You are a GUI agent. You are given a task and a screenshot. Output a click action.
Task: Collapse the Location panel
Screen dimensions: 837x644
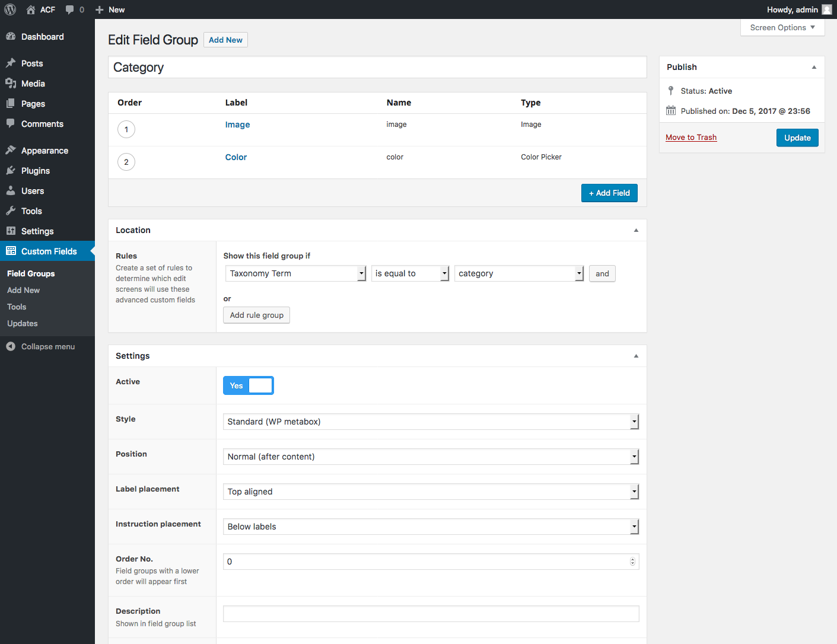(635, 230)
